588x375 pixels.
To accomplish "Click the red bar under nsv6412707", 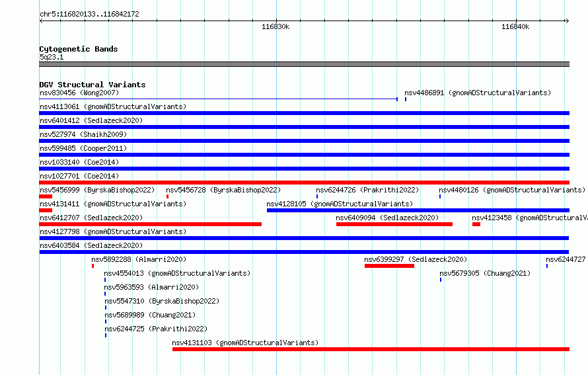I will 151,224.
